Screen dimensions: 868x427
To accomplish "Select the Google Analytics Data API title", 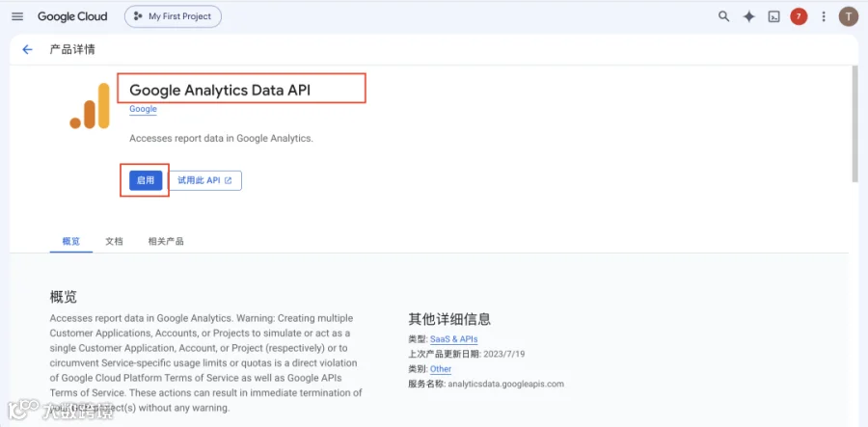I will [x=220, y=91].
